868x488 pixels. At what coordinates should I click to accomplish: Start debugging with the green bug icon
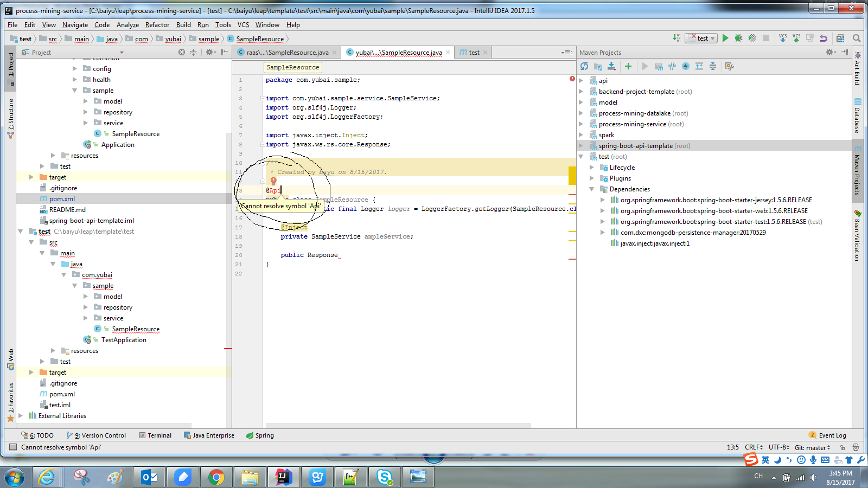(738, 38)
